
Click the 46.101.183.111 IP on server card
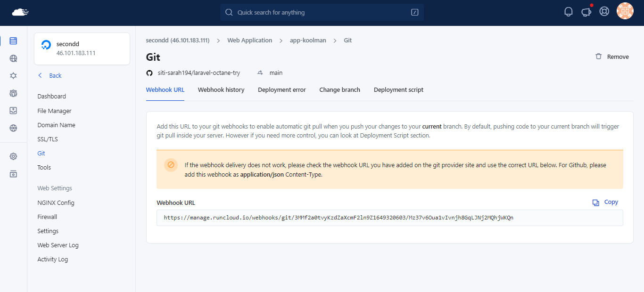(76, 53)
